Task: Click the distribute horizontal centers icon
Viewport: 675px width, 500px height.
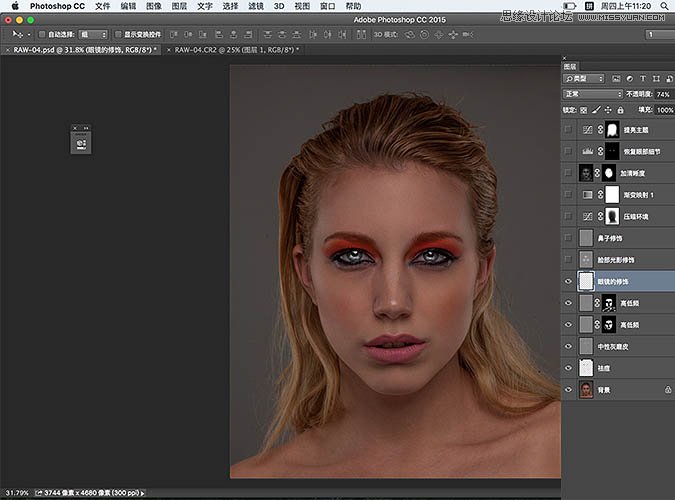Action: coord(328,34)
